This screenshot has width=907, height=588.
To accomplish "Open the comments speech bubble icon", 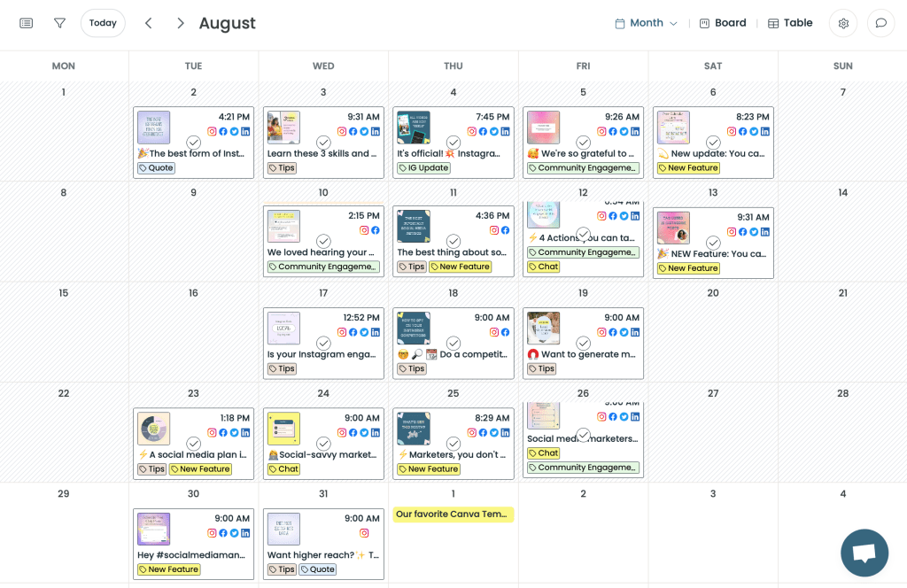I will (x=880, y=23).
